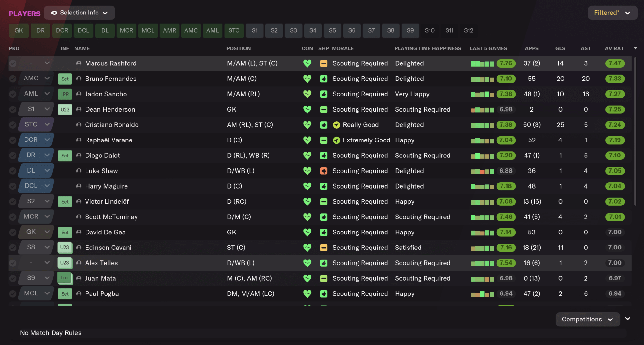644x345 pixels.
Task: Click the profile icon beside Paul Pogba
Action: [x=79, y=294]
